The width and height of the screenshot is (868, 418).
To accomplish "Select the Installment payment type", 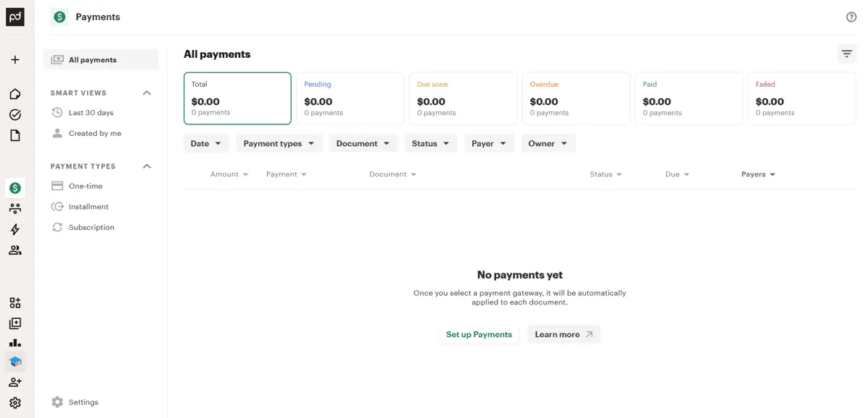I will [101, 207].
